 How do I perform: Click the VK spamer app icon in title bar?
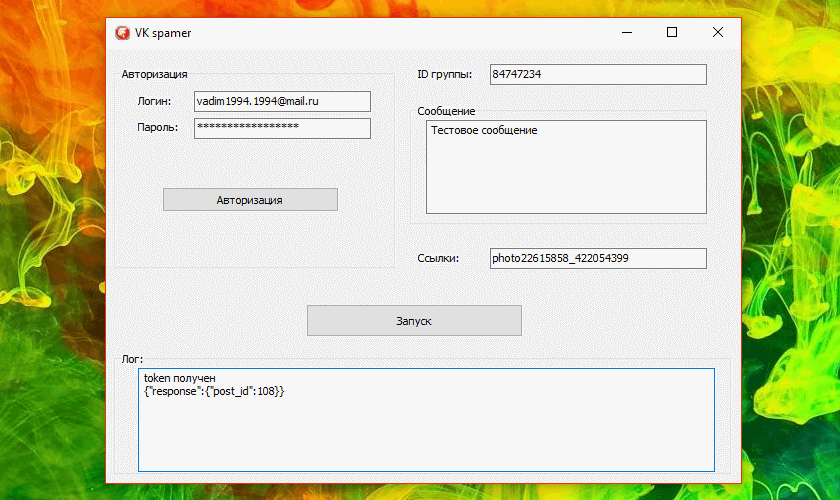click(x=123, y=33)
